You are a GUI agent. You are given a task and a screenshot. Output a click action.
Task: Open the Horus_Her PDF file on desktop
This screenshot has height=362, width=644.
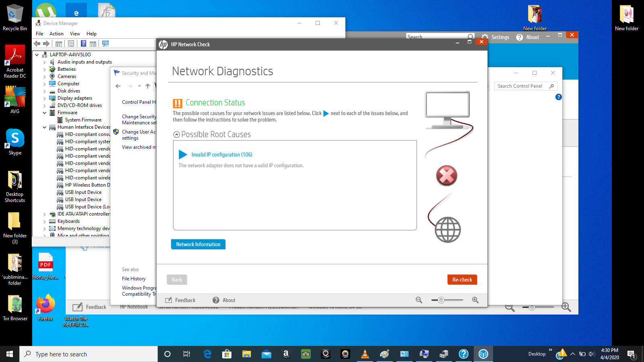(x=45, y=266)
